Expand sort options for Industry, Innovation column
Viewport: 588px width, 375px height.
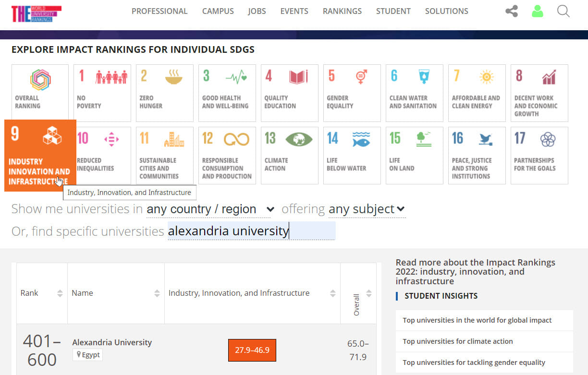point(333,293)
